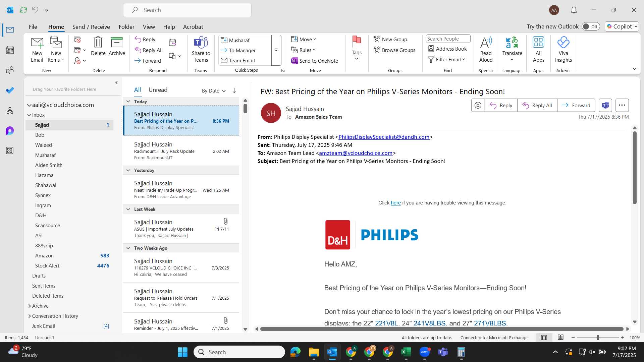Open People in the left navigation bar
Image resolution: width=644 pixels, height=362 pixels.
click(10, 70)
